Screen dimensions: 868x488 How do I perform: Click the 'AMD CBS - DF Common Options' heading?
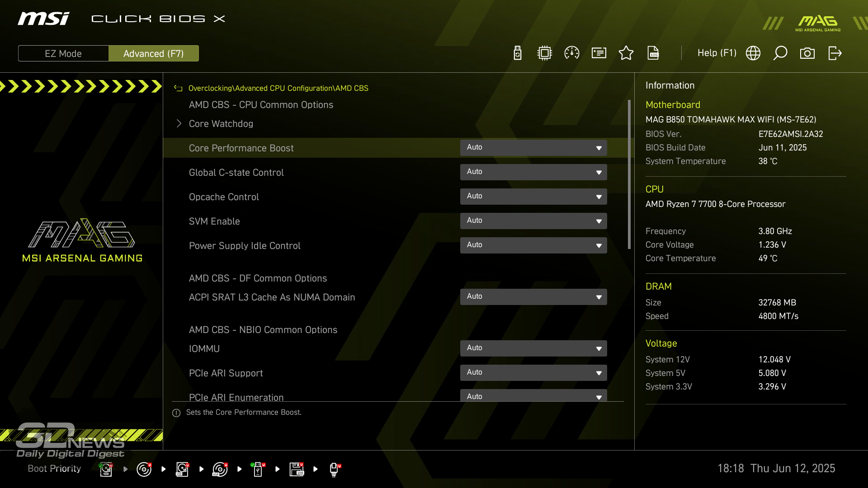pyautogui.click(x=258, y=278)
